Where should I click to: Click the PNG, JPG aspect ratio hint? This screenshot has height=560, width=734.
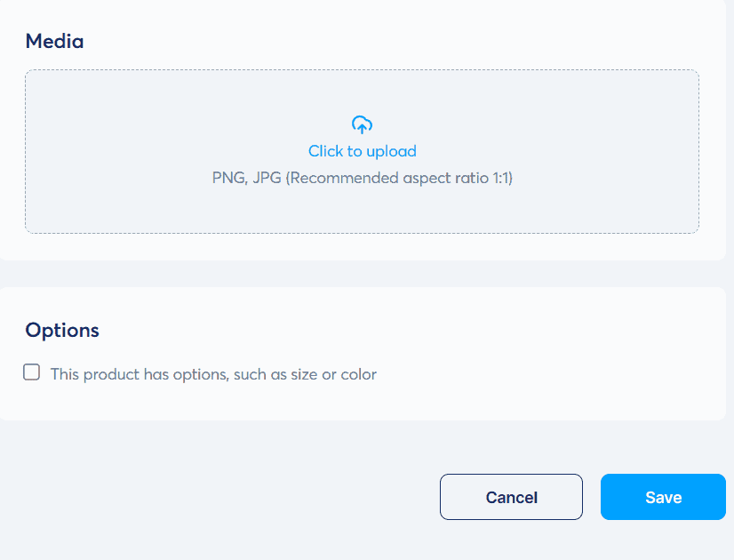[x=362, y=178]
